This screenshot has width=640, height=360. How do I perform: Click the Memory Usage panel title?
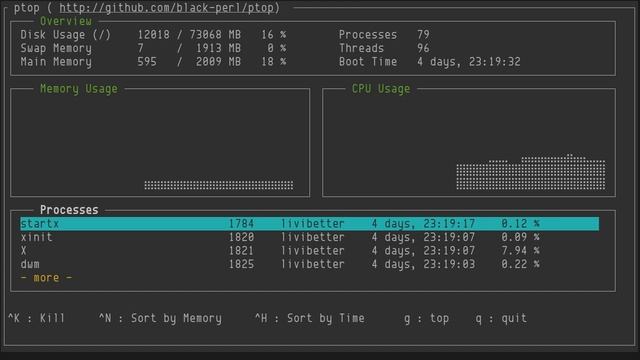click(x=79, y=89)
